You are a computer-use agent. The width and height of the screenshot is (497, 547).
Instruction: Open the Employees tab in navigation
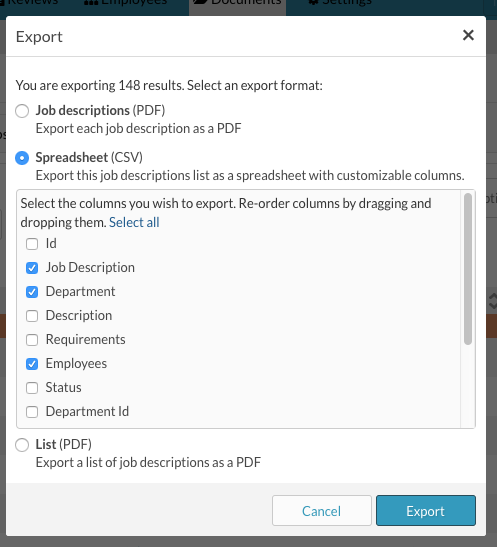tap(126, 3)
